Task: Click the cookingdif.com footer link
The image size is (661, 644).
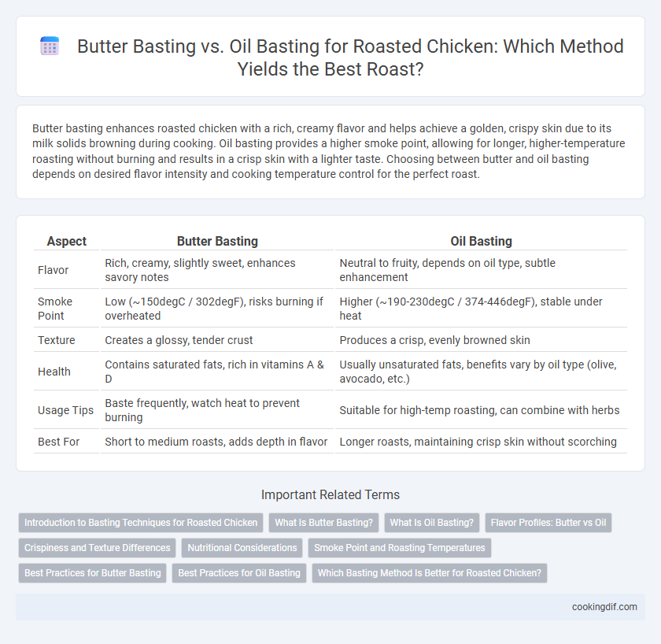Action: 604,607
